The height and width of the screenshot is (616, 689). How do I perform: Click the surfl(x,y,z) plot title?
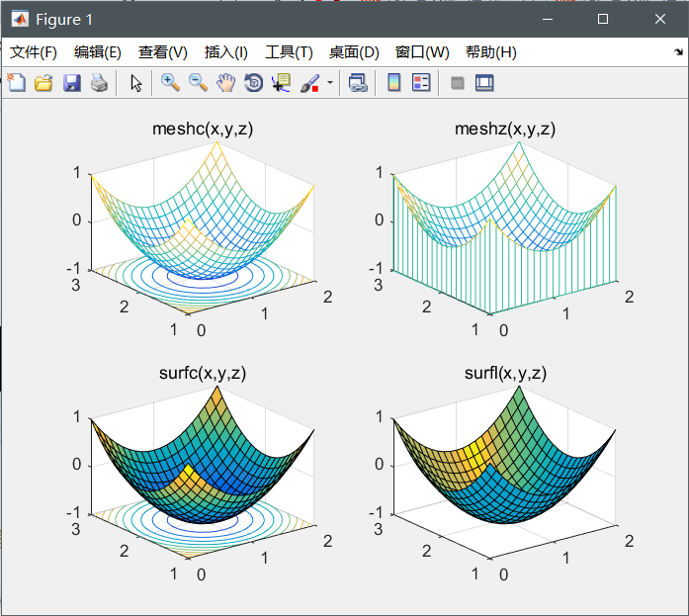(505, 373)
